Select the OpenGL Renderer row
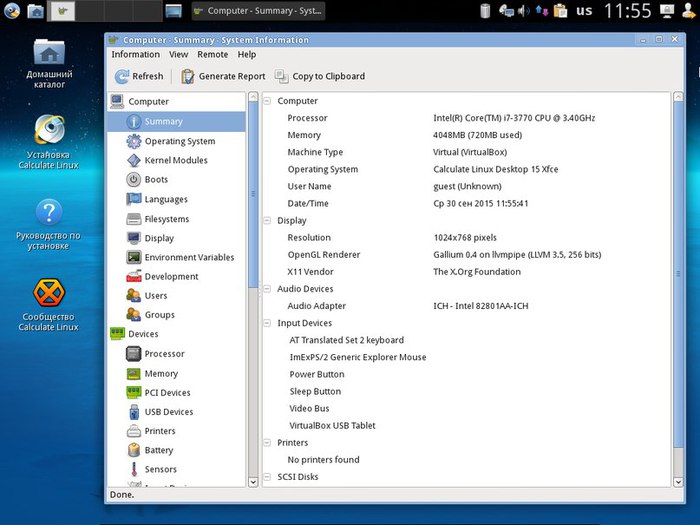The width and height of the screenshot is (700, 525). click(467, 255)
